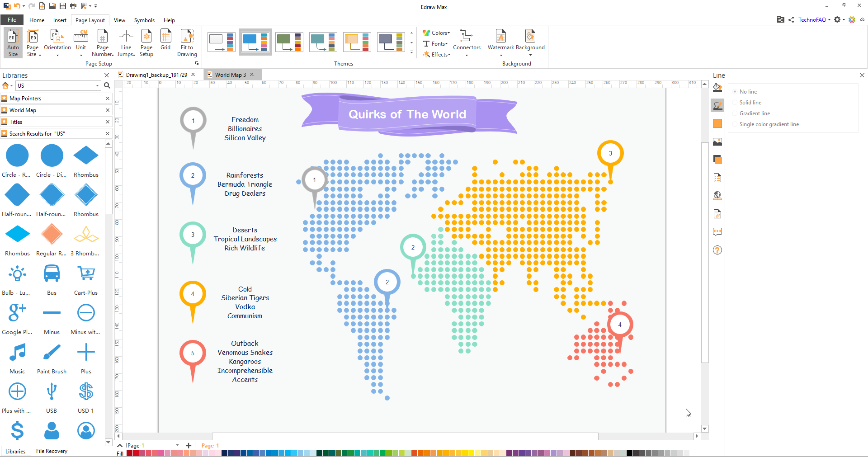This screenshot has width=868, height=457.
Task: Open the World Map 3 tab
Action: (230, 75)
